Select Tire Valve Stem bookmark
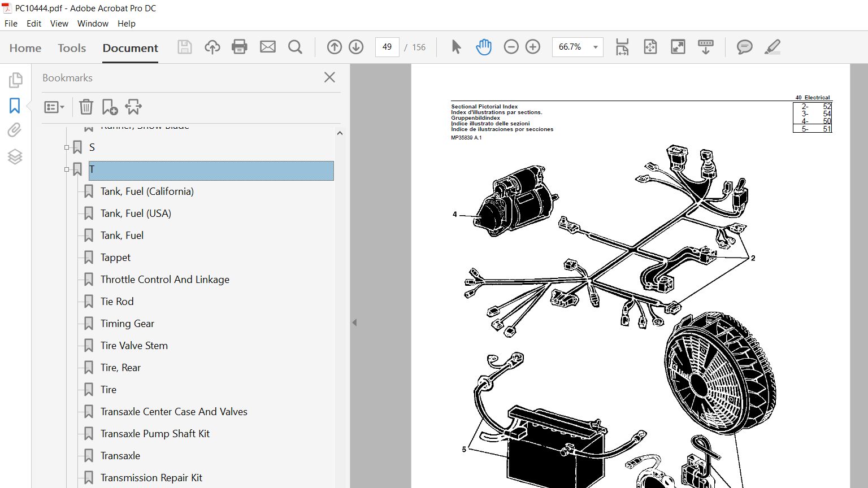Viewport: 868px width, 488px height. click(x=134, y=346)
